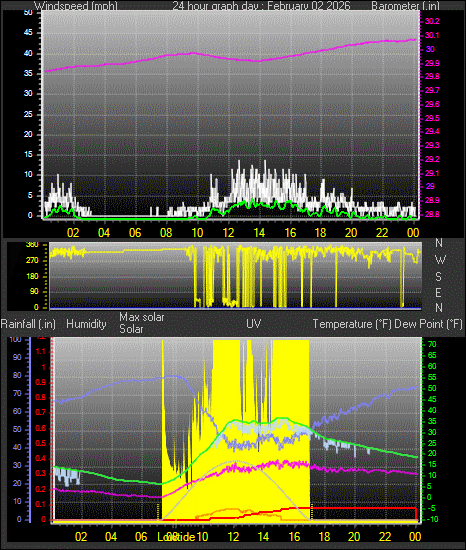The height and width of the screenshot is (550, 466).
Task: Select the 29.1 barometer scale value
Action: tap(432, 174)
